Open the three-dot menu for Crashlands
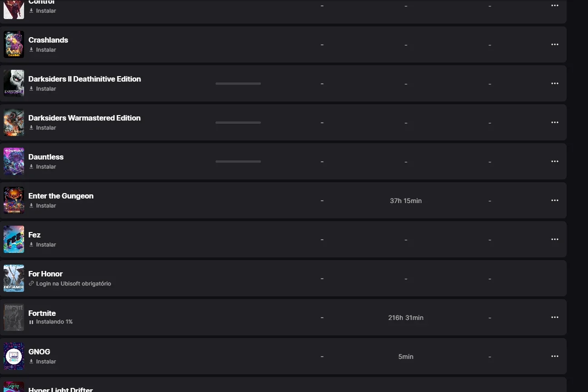This screenshot has height=392, width=588. [x=554, y=44]
